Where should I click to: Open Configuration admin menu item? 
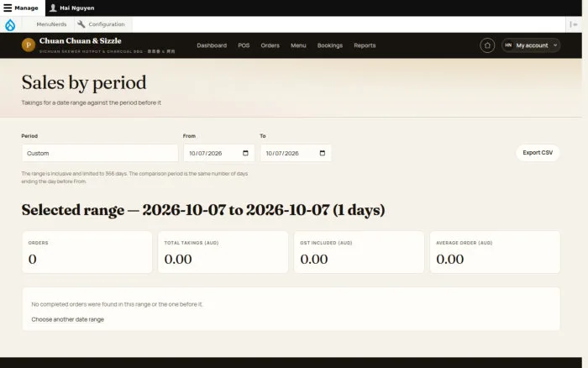tap(102, 24)
